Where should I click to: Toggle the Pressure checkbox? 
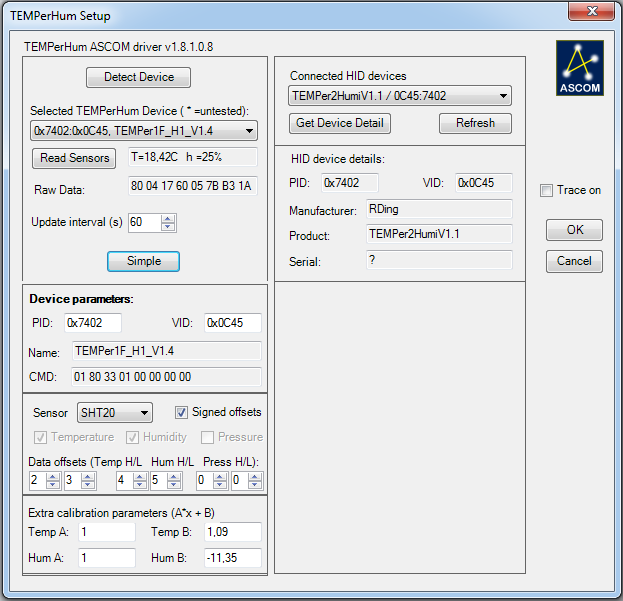pos(207,437)
